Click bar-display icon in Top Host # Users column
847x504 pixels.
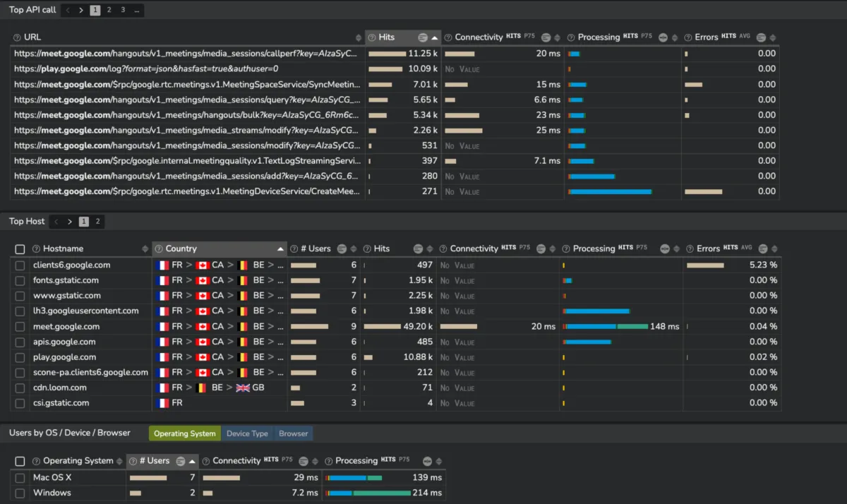[x=342, y=249]
